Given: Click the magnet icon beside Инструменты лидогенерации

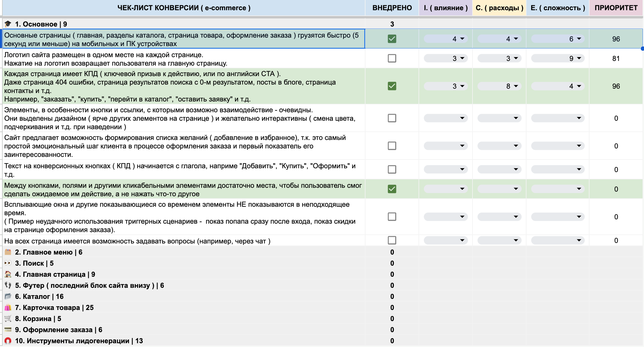Looking at the screenshot, I should pyautogui.click(x=8, y=341).
